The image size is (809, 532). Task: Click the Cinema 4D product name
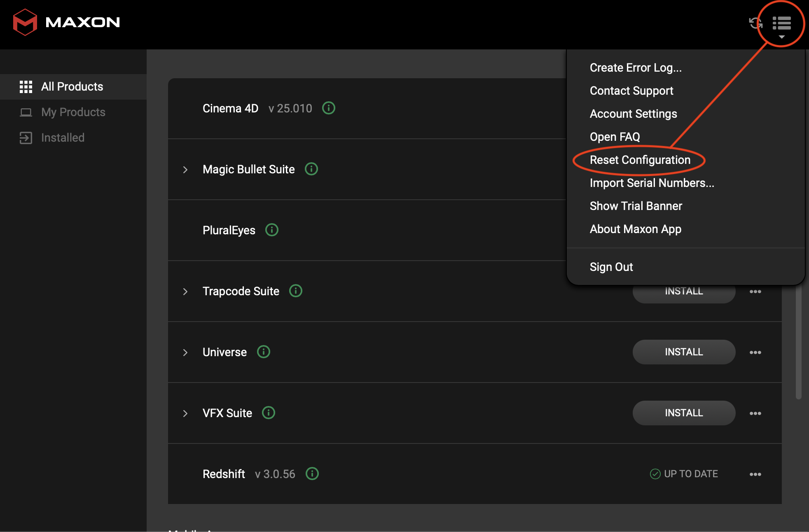pyautogui.click(x=230, y=108)
